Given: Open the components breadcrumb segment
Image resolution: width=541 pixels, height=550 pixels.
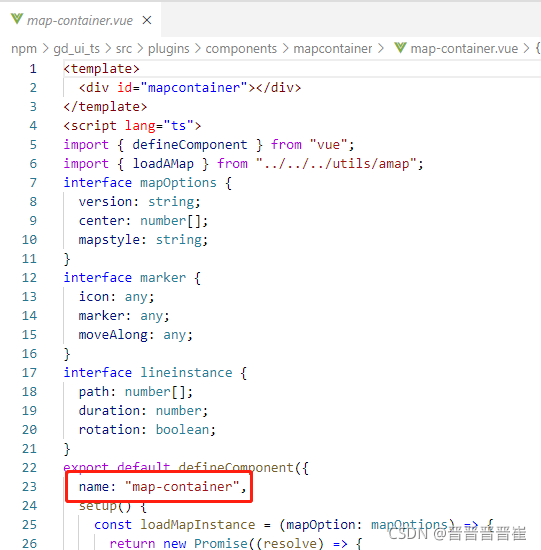Looking at the screenshot, I should [x=241, y=48].
